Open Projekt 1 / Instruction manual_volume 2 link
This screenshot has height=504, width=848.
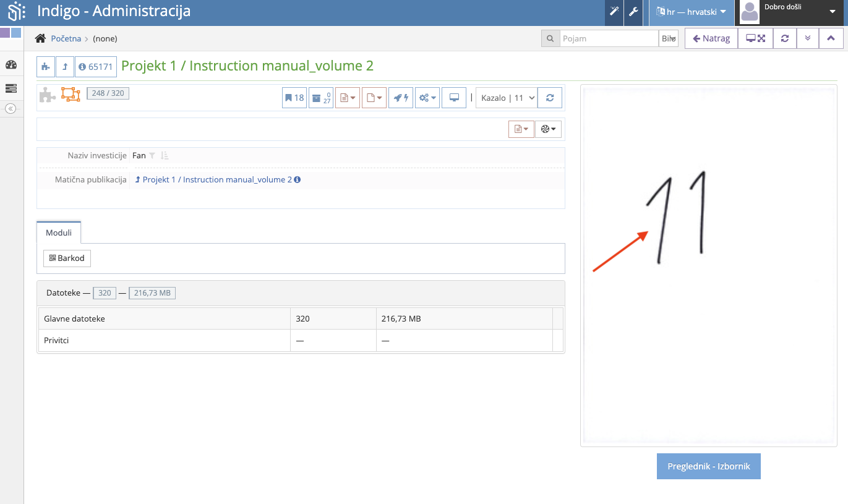(217, 179)
